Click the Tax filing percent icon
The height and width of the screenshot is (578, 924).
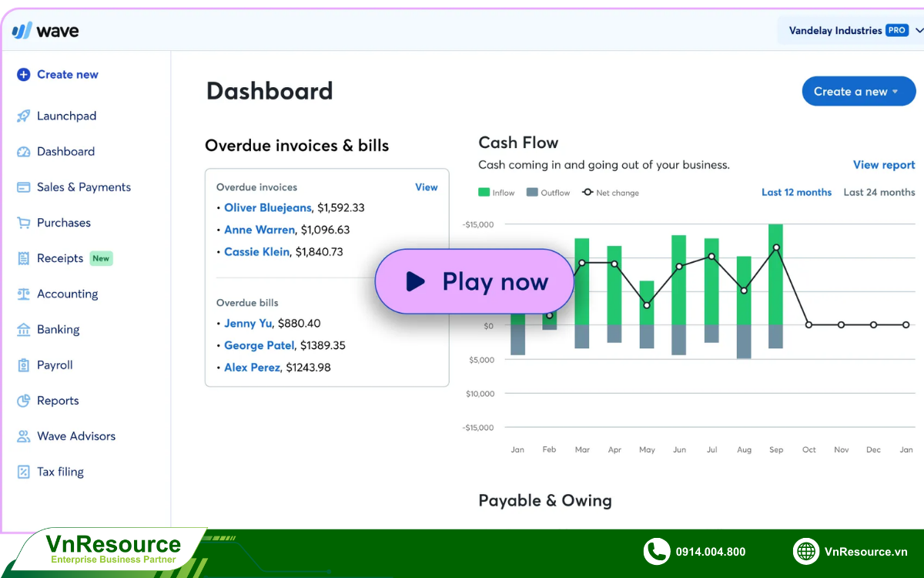point(23,472)
